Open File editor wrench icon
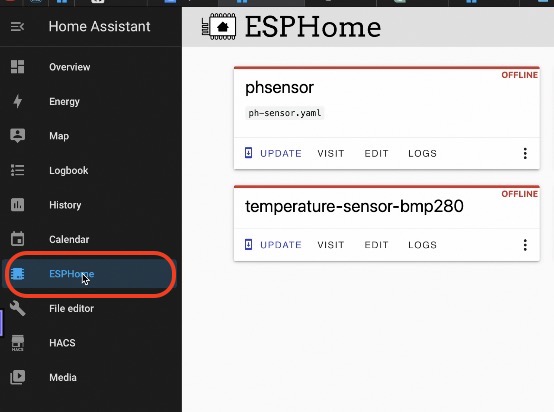The height and width of the screenshot is (412, 554). [x=17, y=308]
